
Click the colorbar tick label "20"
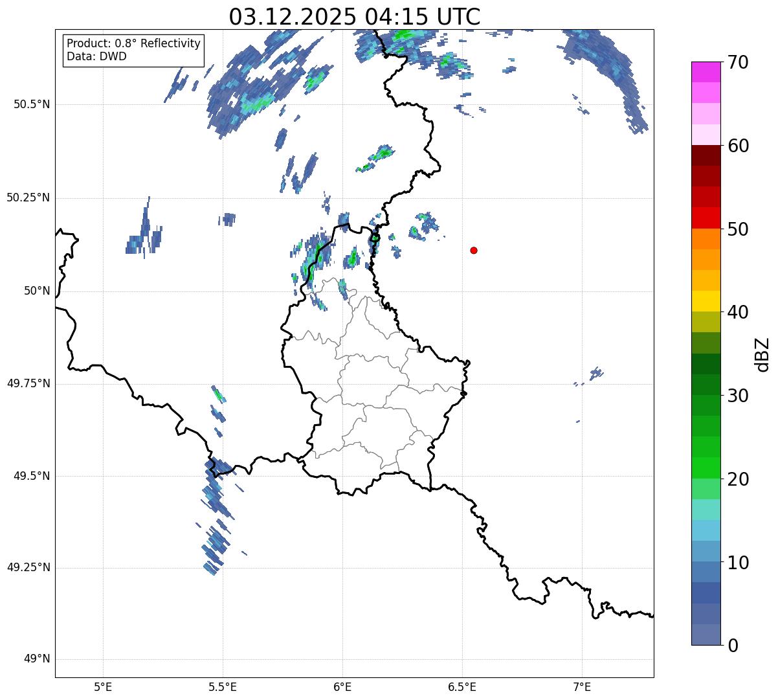738,479
